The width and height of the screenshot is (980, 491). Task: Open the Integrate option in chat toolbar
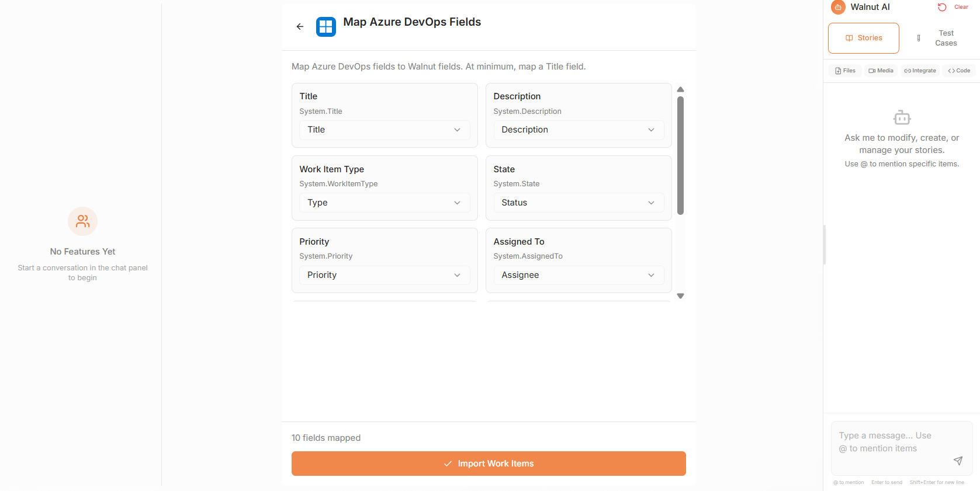[920, 71]
